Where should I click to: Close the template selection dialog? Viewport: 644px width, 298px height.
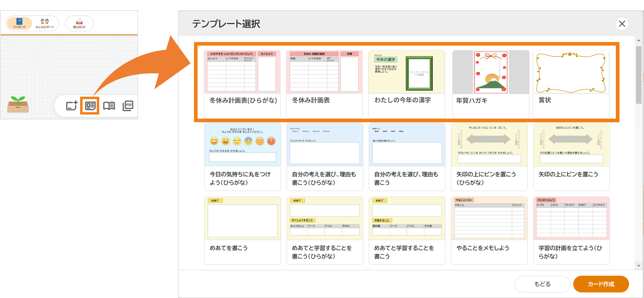pos(622,24)
